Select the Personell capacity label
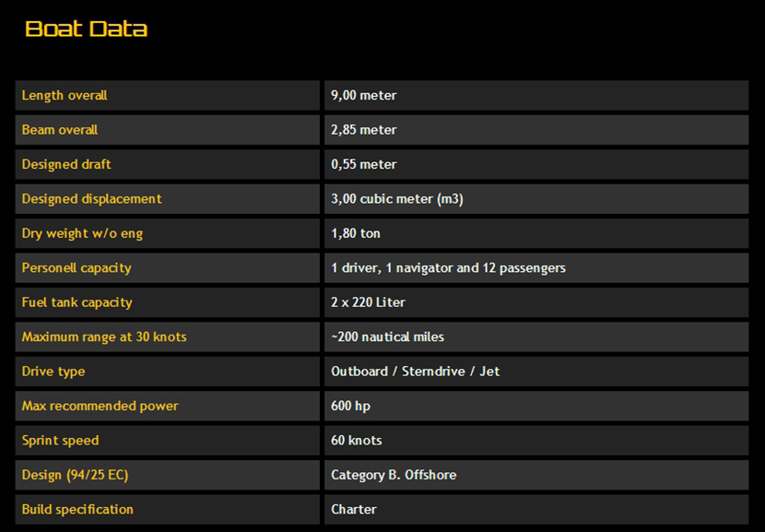Image resolution: width=765 pixels, height=532 pixels. tap(76, 268)
